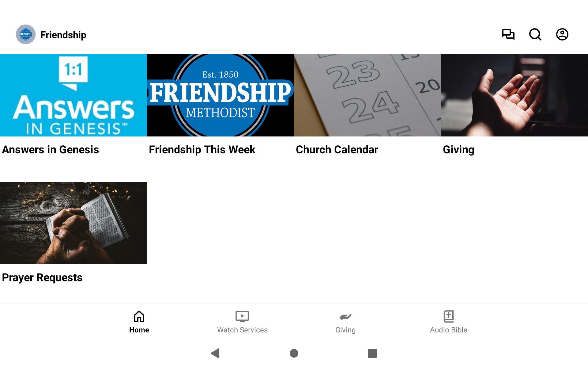Open the Friendship Methodist logo tile
Viewport: 588px width, 368px height.
tap(221, 95)
